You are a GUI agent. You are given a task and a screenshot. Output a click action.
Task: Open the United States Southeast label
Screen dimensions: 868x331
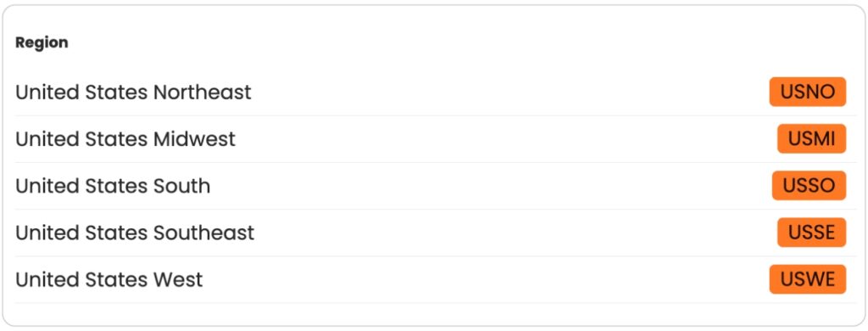(x=135, y=233)
